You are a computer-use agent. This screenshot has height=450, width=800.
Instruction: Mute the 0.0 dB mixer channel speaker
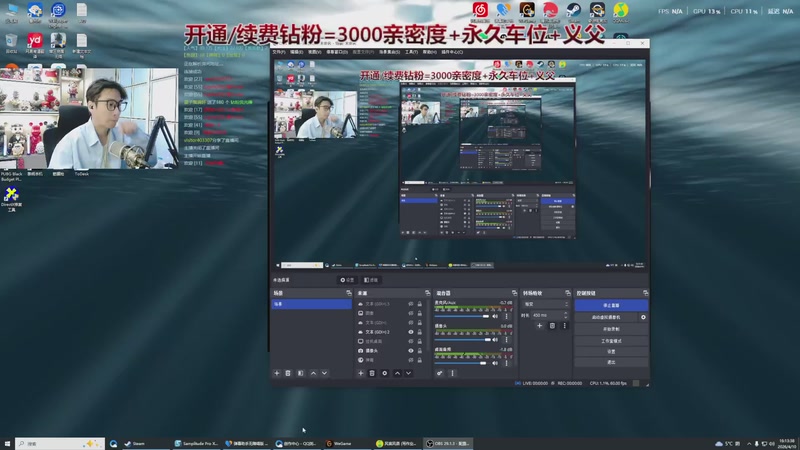(495, 339)
